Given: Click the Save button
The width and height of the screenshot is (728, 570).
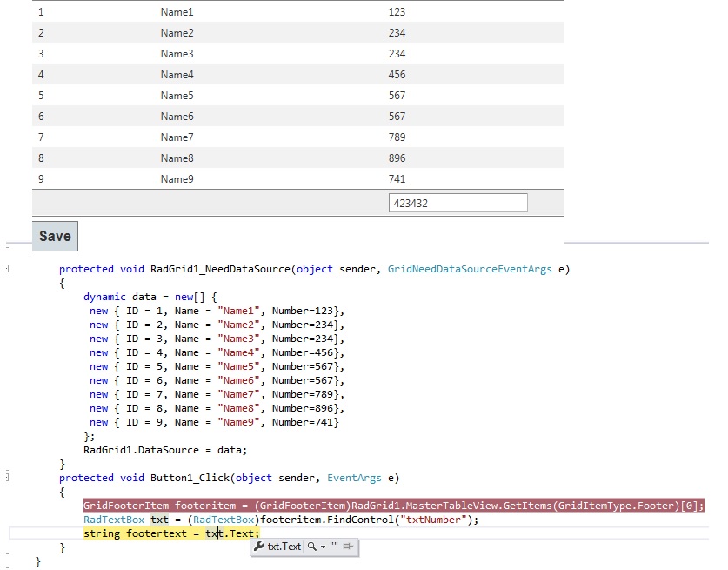Looking at the screenshot, I should (56, 236).
